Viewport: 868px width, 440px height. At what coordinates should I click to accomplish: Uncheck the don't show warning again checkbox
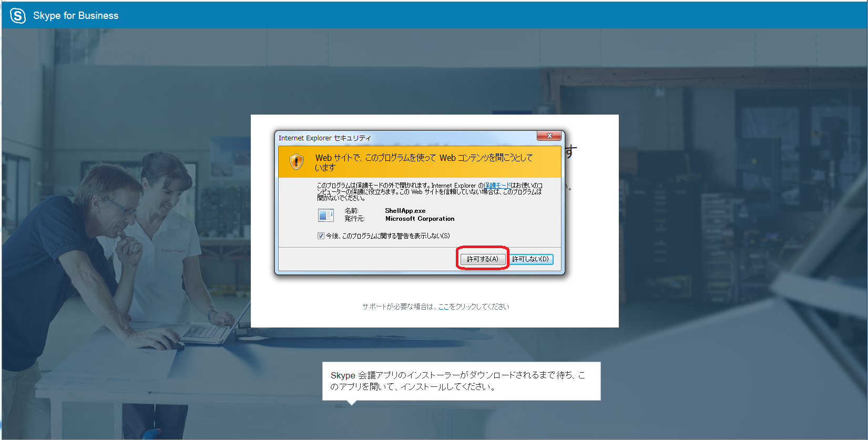tap(321, 236)
